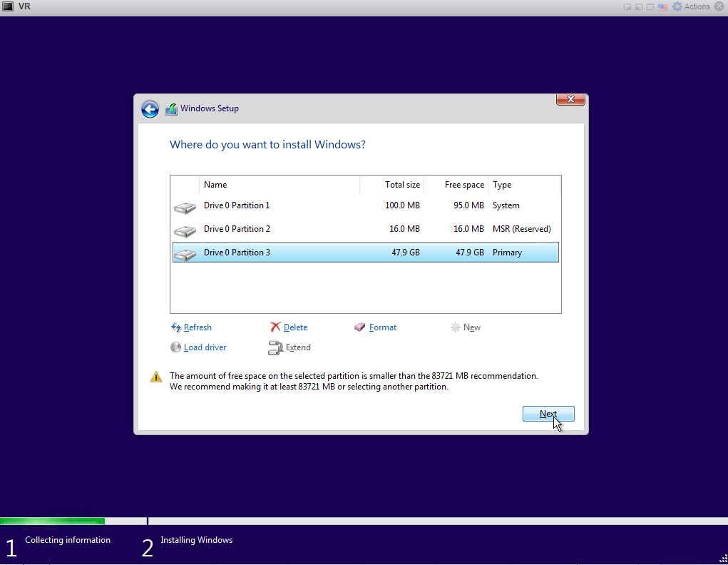Click the Collecting information step label
The image size is (728, 565).
click(x=68, y=540)
